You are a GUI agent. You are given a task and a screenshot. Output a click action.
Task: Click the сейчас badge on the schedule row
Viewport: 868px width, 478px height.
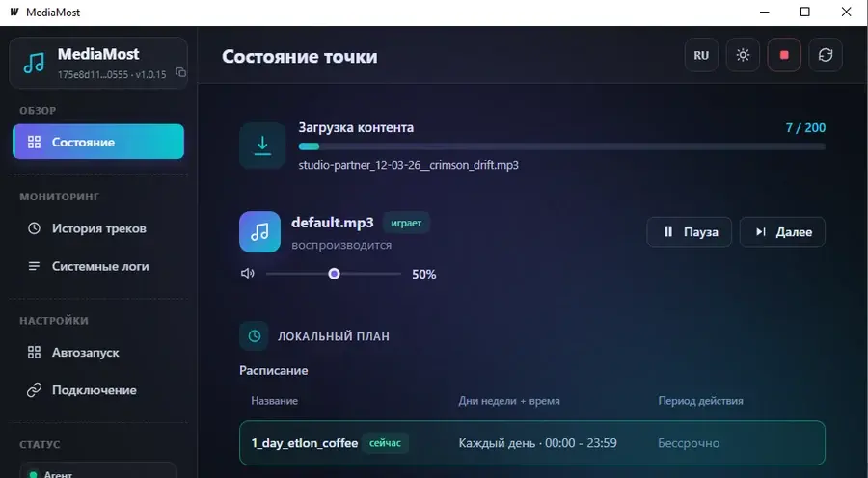(385, 443)
